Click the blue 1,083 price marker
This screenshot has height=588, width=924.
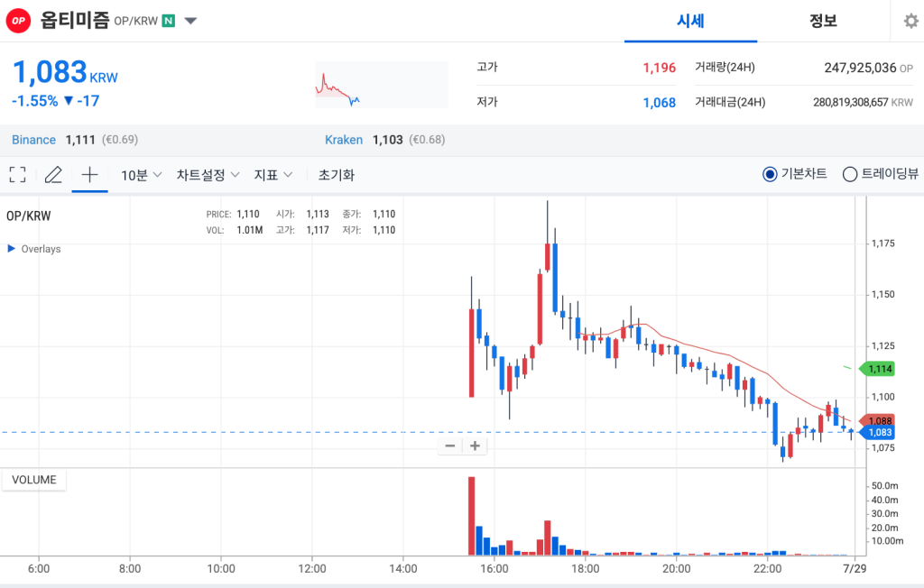[x=877, y=433]
